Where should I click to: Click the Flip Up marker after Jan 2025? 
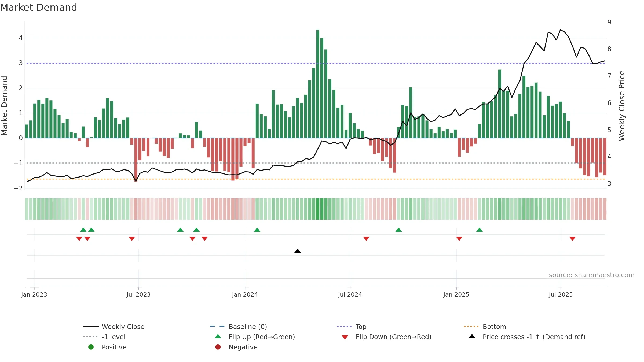tap(480, 230)
